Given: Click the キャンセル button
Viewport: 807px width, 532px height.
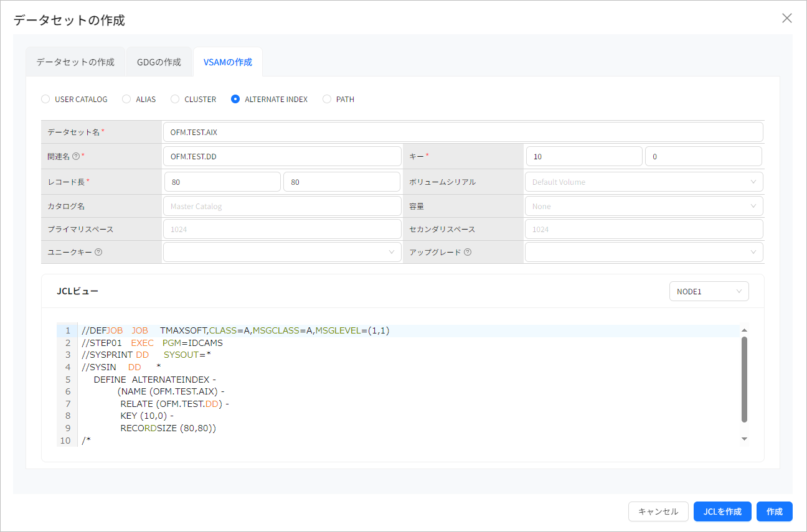Looking at the screenshot, I should coord(658,511).
